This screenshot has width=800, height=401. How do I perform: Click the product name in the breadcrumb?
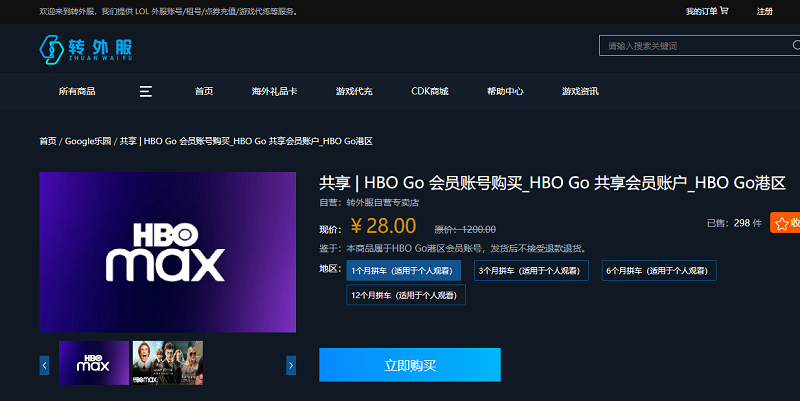point(246,141)
